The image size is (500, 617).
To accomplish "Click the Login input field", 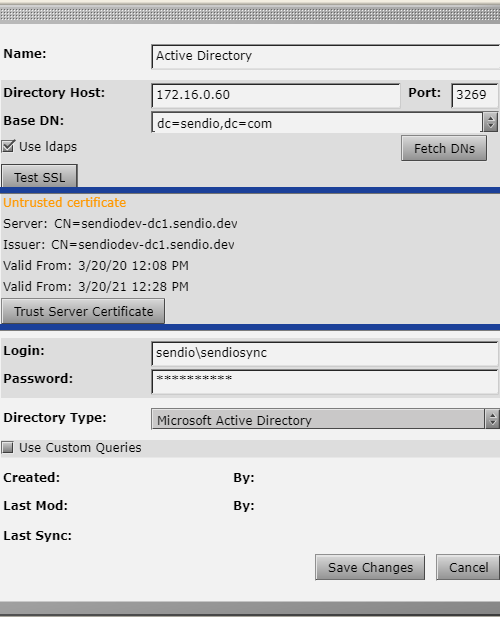I will click(325, 353).
